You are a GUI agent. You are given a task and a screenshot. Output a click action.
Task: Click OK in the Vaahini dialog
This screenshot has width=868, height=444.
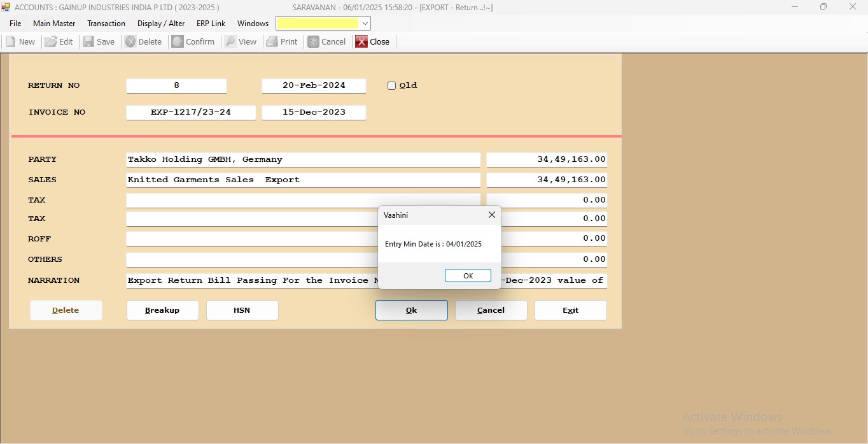[x=468, y=276]
